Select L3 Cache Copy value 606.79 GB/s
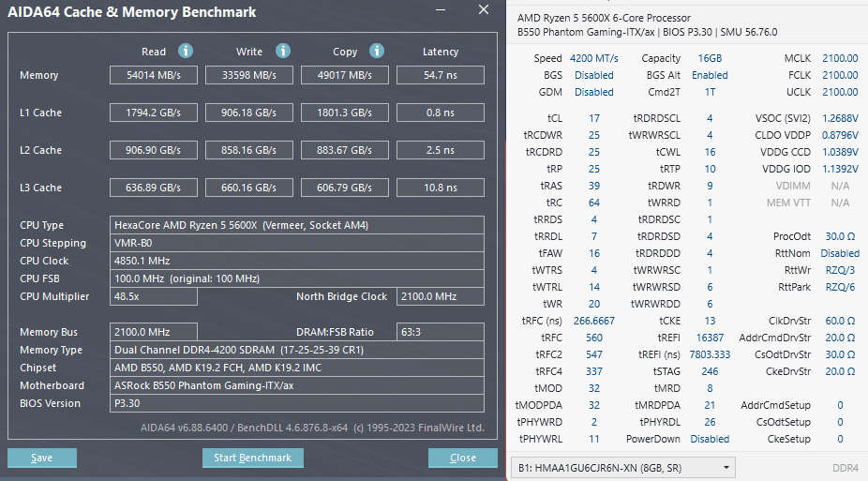 tap(345, 188)
